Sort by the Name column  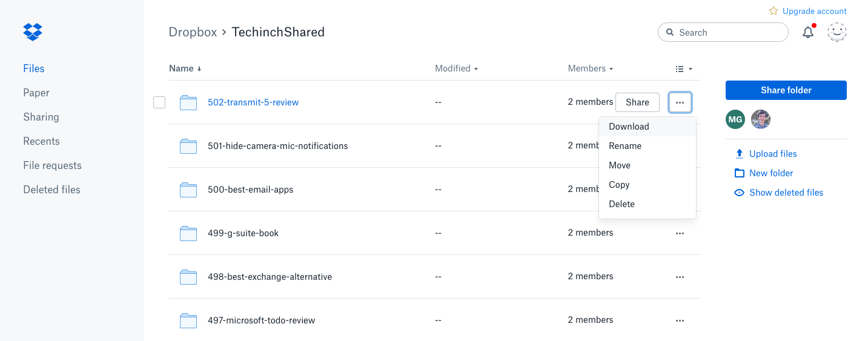185,68
